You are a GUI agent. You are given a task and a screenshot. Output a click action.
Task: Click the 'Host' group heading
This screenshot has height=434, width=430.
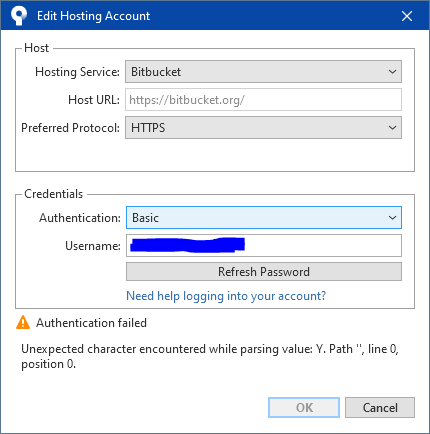[x=36, y=48]
